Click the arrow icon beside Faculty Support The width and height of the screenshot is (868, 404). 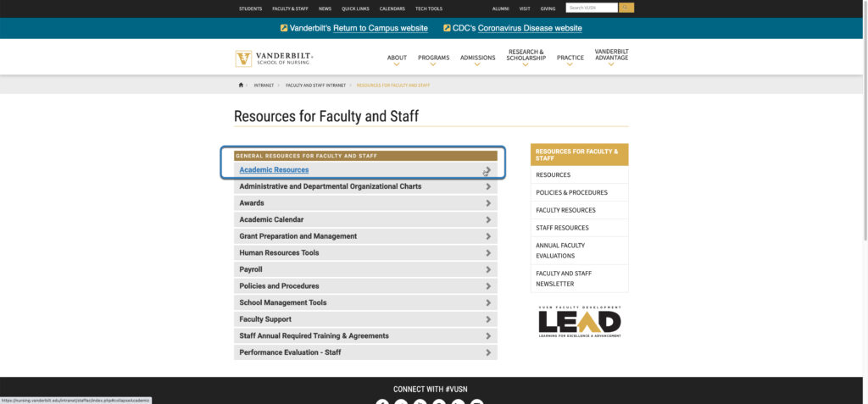tap(488, 319)
